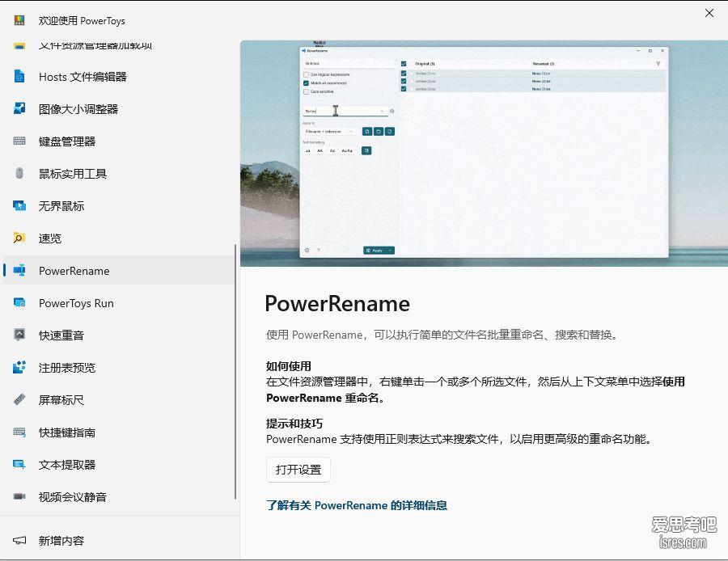Open 视频会议静音 page
This screenshot has height=561, width=728.
[118, 496]
